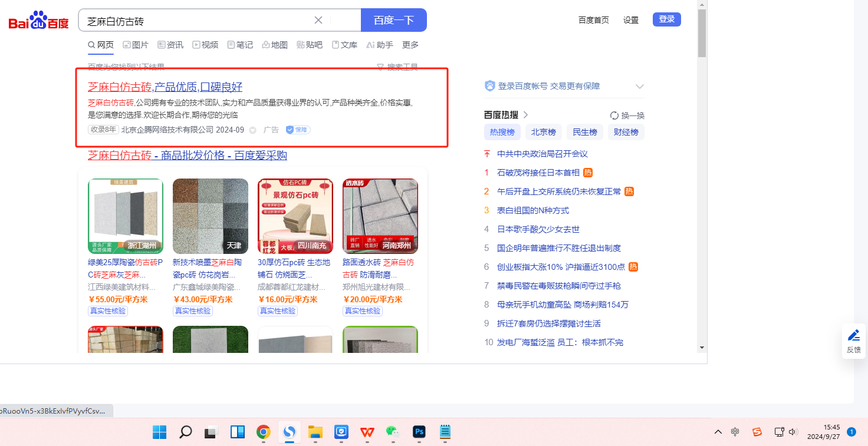Viewport: 868px width, 446px height.
Task: Open WeChat from the taskbar
Action: (393, 432)
